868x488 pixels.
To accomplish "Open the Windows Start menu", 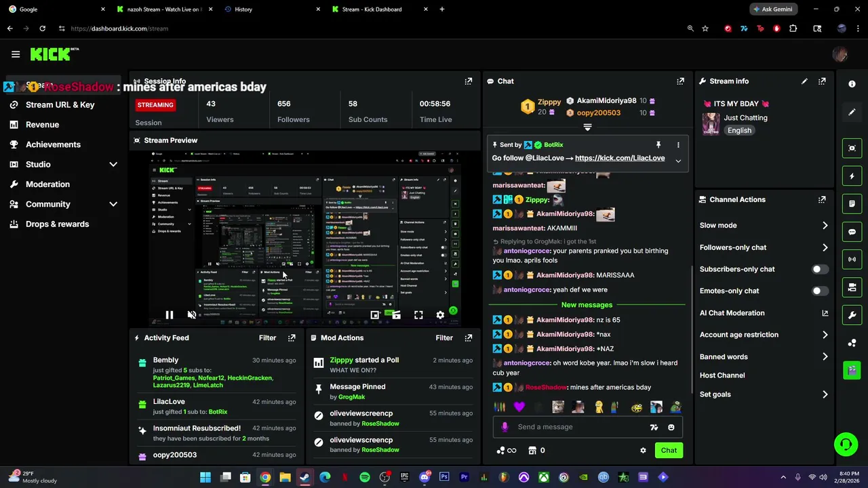I will (x=205, y=477).
